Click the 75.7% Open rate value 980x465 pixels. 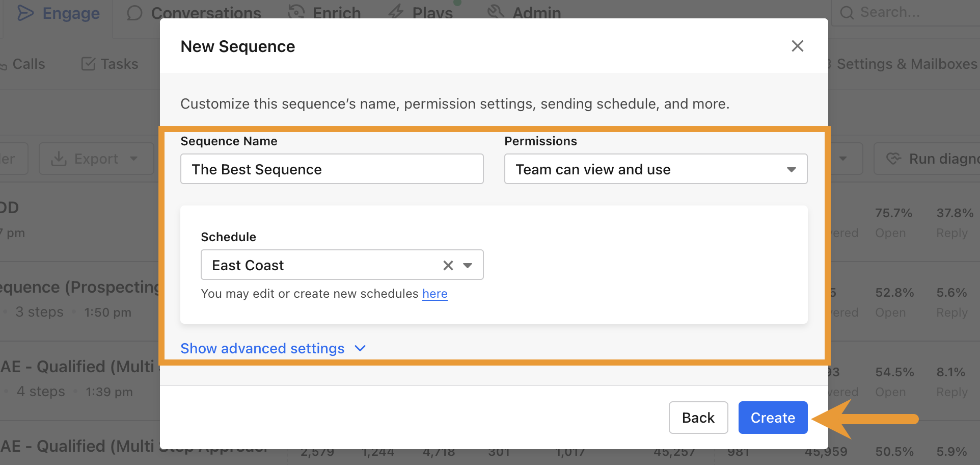893,213
